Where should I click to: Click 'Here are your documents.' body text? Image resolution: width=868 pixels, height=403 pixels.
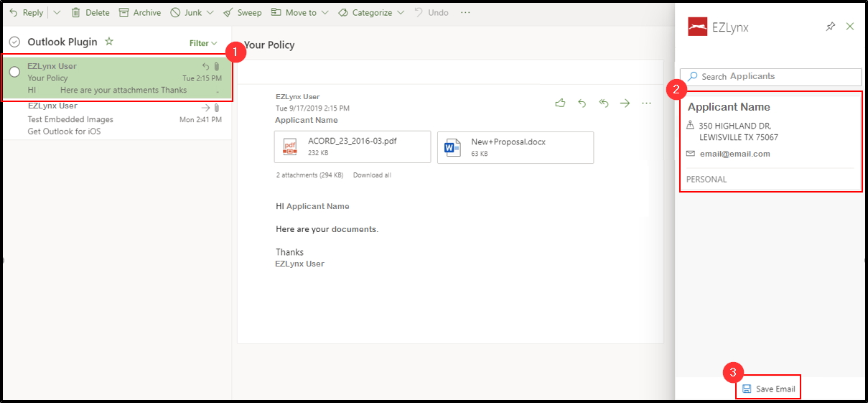click(x=327, y=229)
